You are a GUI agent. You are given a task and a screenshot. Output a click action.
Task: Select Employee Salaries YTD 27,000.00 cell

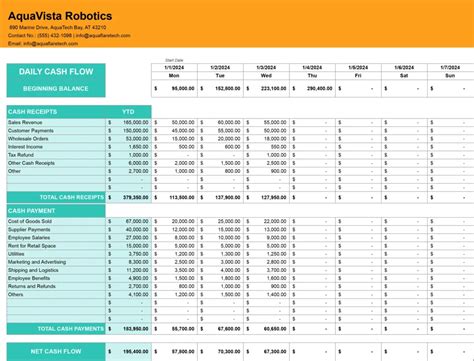(128, 238)
